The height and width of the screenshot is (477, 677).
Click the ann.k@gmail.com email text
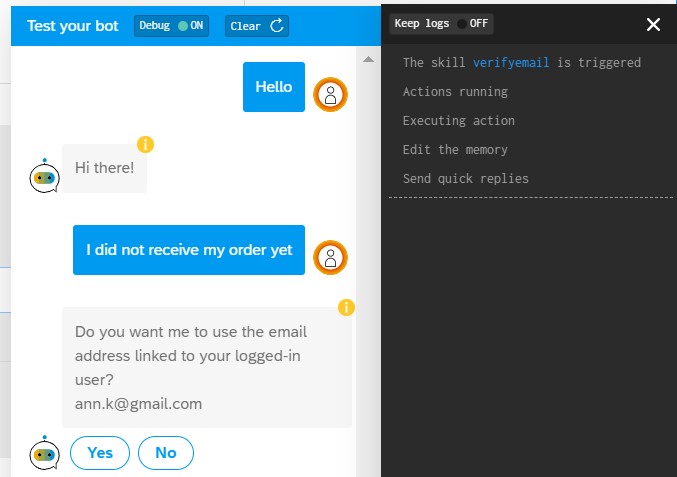pyautogui.click(x=139, y=404)
